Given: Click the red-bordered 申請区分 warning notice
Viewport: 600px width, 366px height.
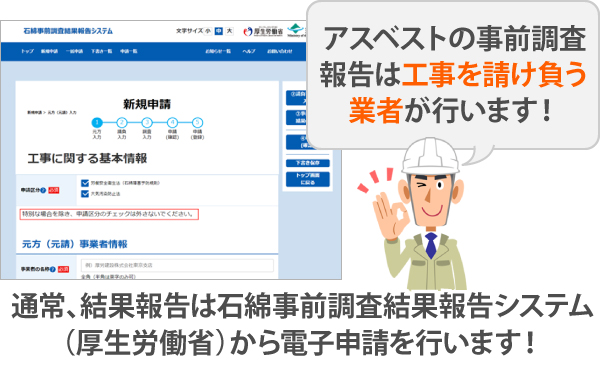Looking at the screenshot, I should click(x=109, y=214).
